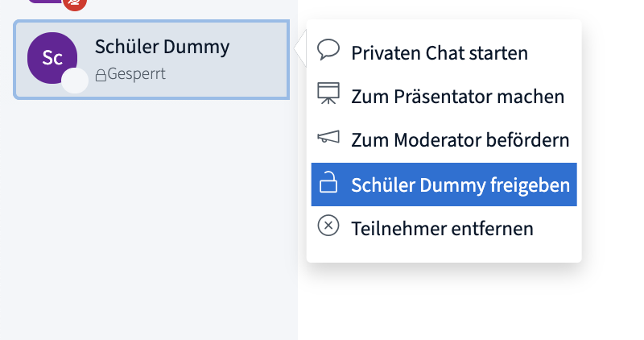
Task: Click the Schüler Dummy user name
Action: (x=163, y=47)
